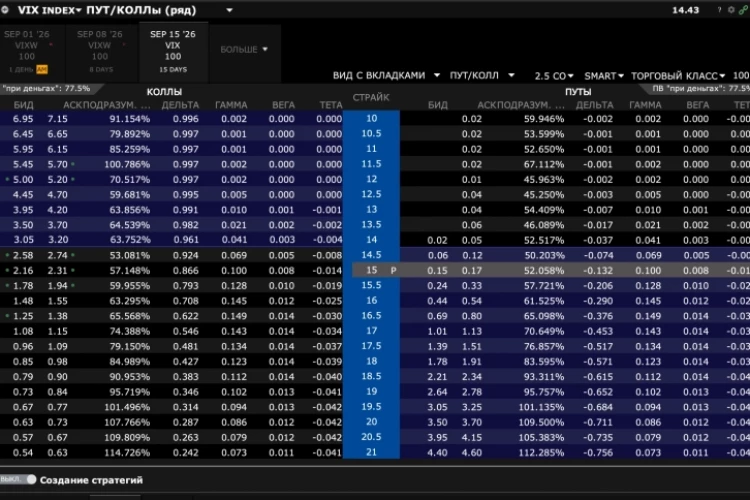Click the round plus icon beside VIX INDEX

click(x=5, y=10)
